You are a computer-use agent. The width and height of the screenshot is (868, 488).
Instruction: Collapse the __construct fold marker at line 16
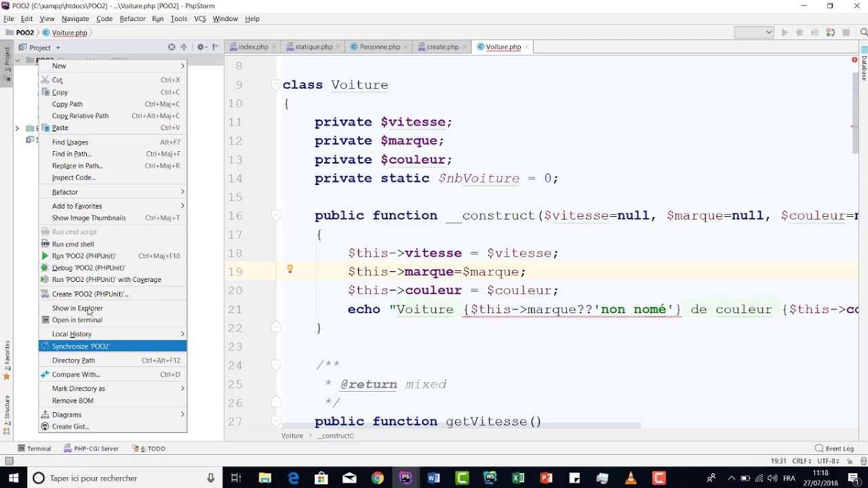tap(276, 216)
